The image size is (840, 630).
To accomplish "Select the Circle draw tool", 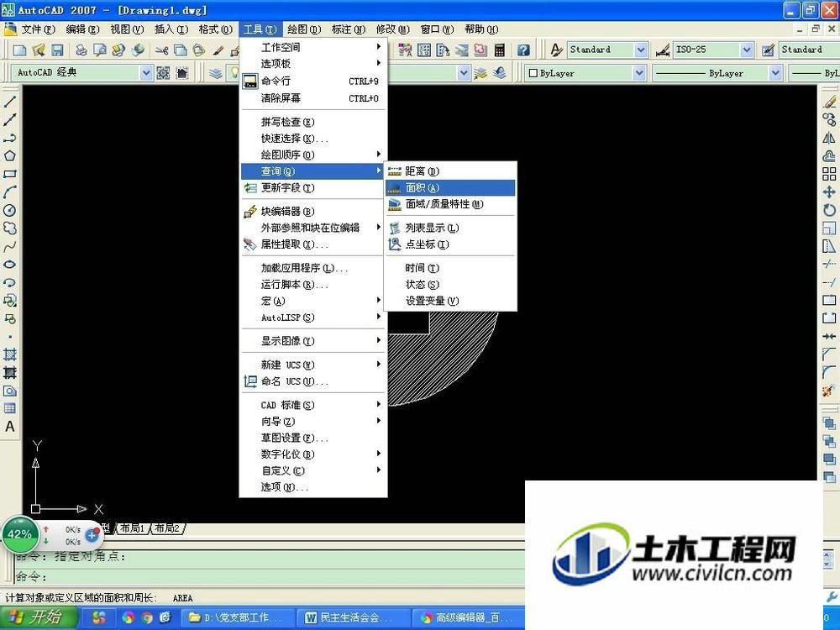I will [x=9, y=210].
